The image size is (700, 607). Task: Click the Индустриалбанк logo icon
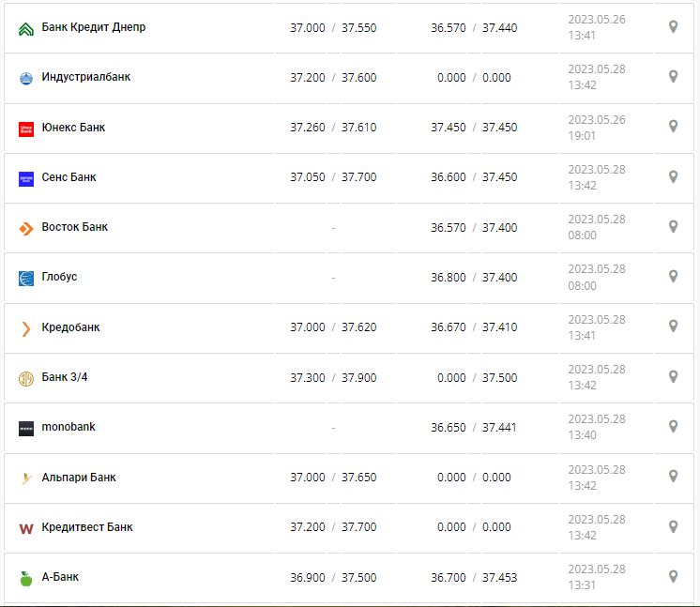click(x=26, y=78)
